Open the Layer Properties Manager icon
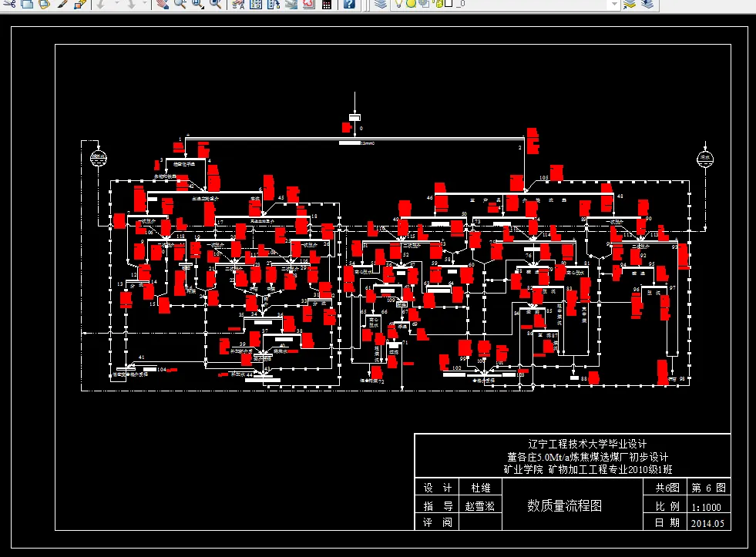Viewport: 756px width, 557px height. click(x=381, y=4)
